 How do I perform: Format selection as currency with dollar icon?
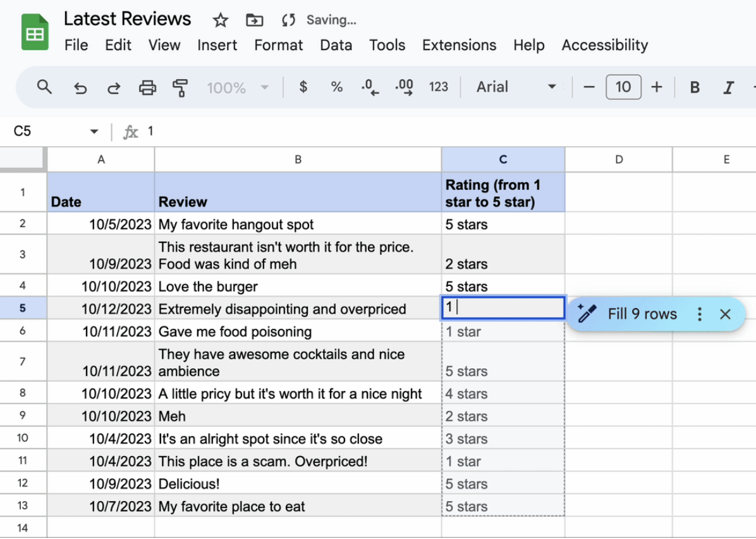click(x=303, y=87)
